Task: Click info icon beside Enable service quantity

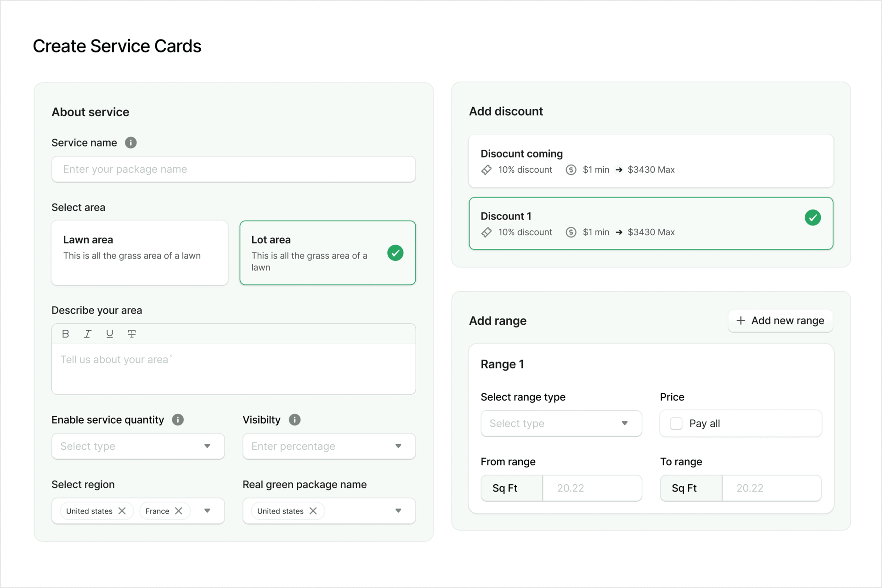Action: coord(178,420)
